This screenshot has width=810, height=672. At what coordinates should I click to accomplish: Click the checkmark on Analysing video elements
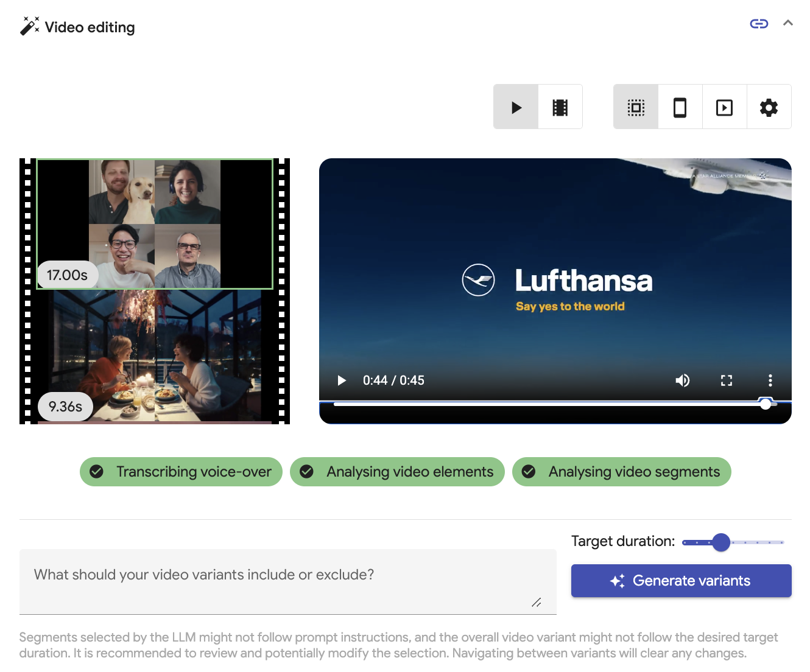(306, 472)
